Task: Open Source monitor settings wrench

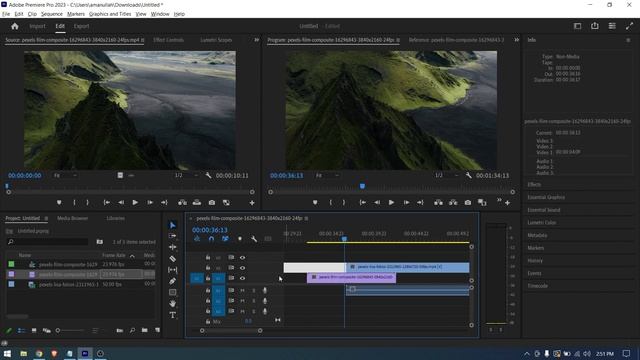Action: 208,176
